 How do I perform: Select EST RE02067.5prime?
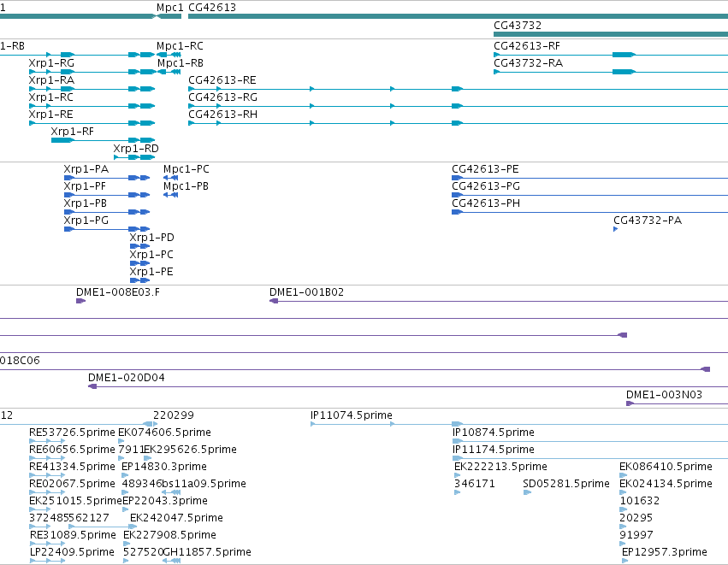pyautogui.click(x=72, y=485)
